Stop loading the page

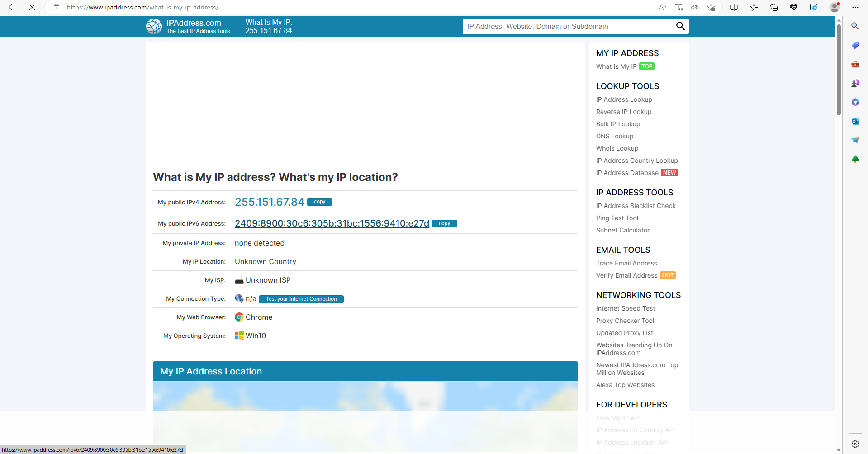pyautogui.click(x=32, y=7)
